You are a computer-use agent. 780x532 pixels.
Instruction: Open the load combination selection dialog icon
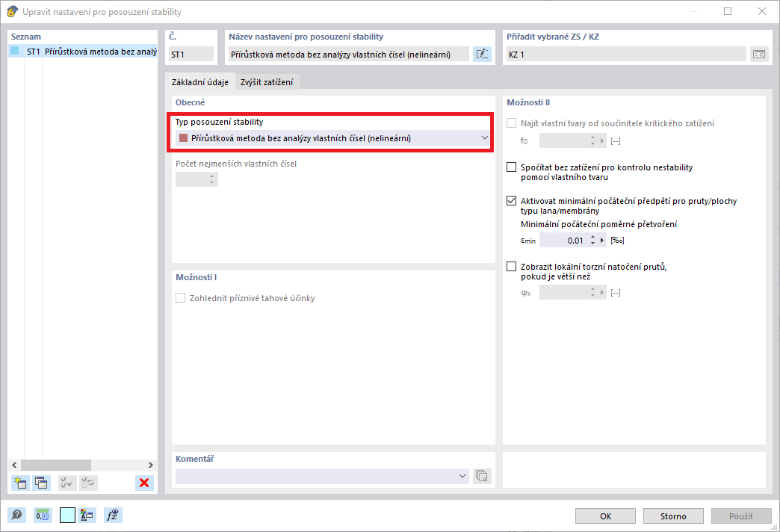point(759,54)
